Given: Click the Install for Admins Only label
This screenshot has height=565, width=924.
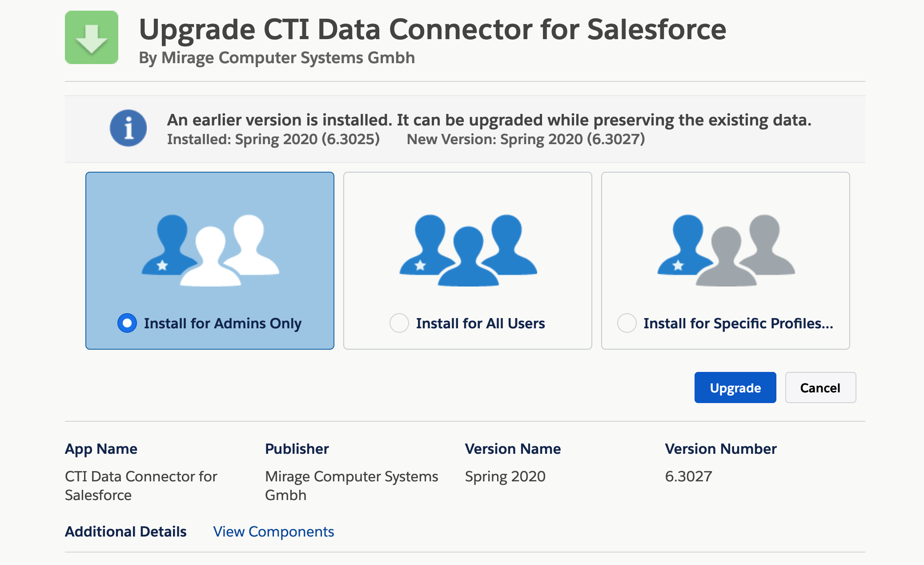Looking at the screenshot, I should pos(223,323).
